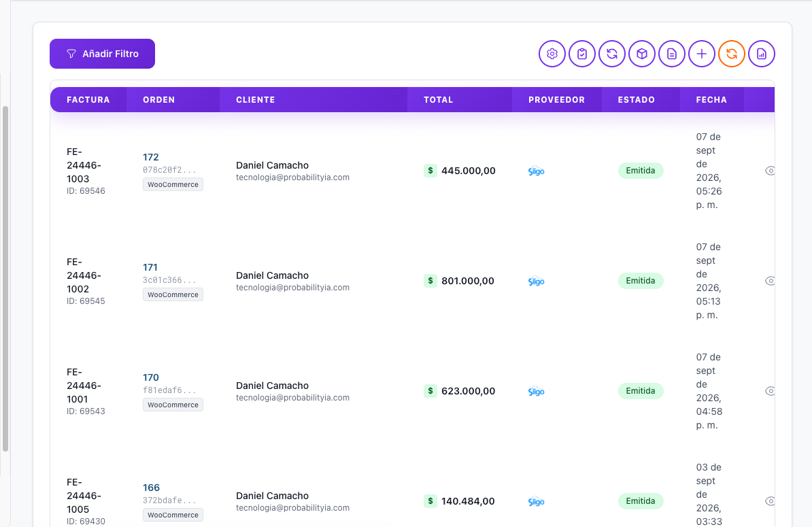Click order hash 372bdafe...
Image resolution: width=812 pixels, height=527 pixels.
click(169, 500)
